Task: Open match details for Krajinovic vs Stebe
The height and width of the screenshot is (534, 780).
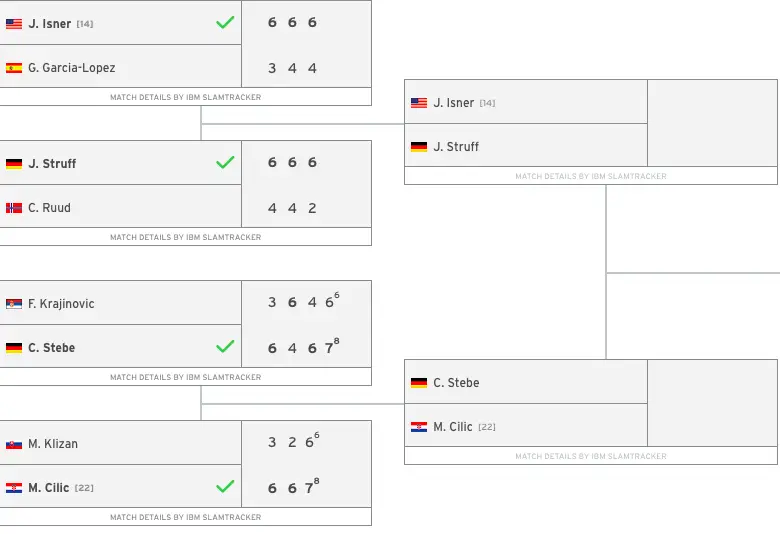Action: (x=186, y=377)
